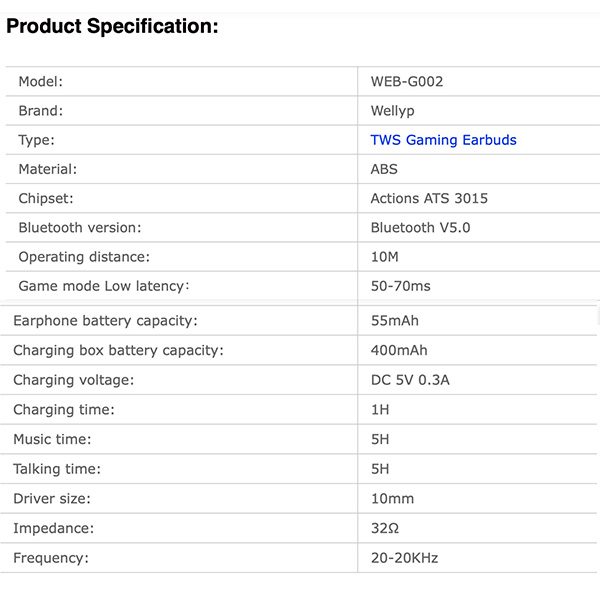600x600 pixels.
Task: Click the 32Ω impedance value
Action: 385,528
